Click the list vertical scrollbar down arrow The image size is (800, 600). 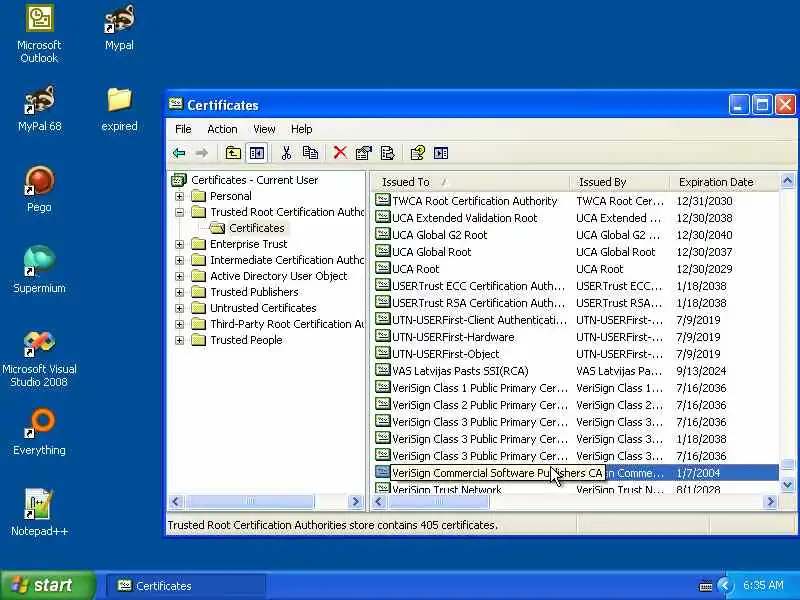point(787,485)
